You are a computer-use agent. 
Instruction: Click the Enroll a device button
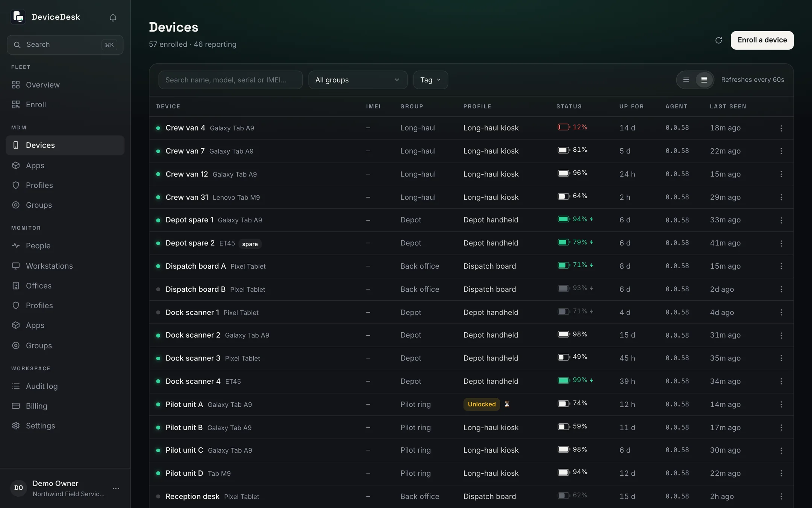pyautogui.click(x=762, y=40)
